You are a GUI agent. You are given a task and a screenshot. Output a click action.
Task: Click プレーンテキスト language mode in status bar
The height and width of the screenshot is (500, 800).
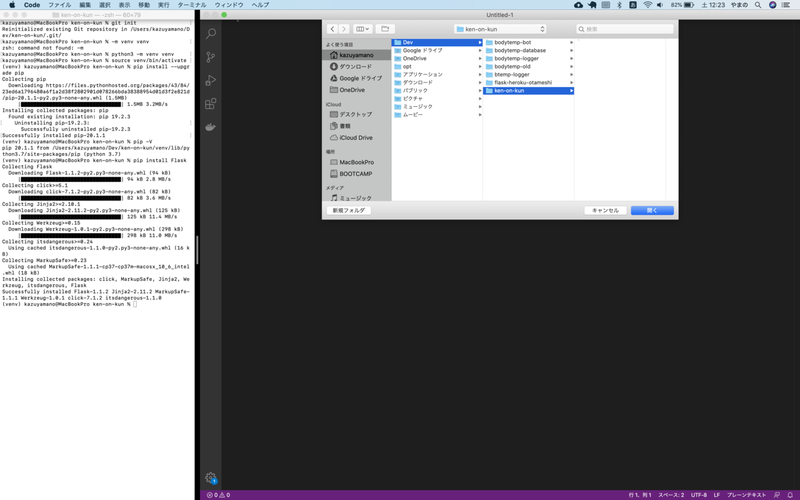(x=746, y=495)
